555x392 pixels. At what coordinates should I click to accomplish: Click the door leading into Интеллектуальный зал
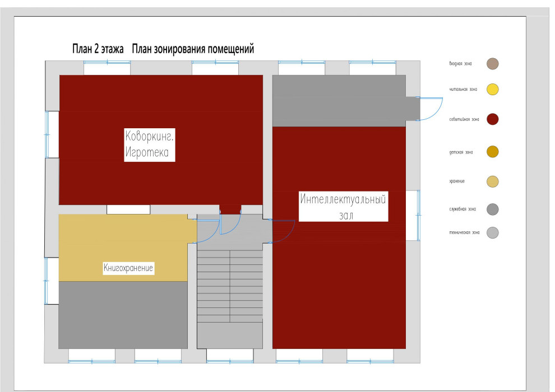[284, 231]
